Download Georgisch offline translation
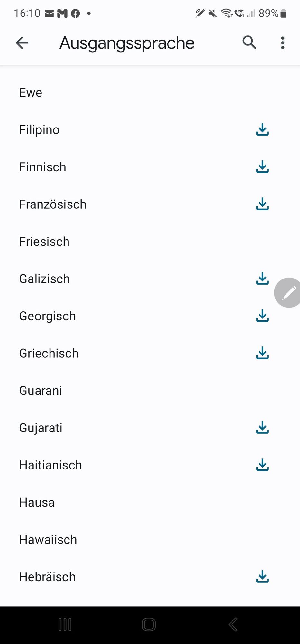Image resolution: width=300 pixels, height=644 pixels. click(262, 316)
